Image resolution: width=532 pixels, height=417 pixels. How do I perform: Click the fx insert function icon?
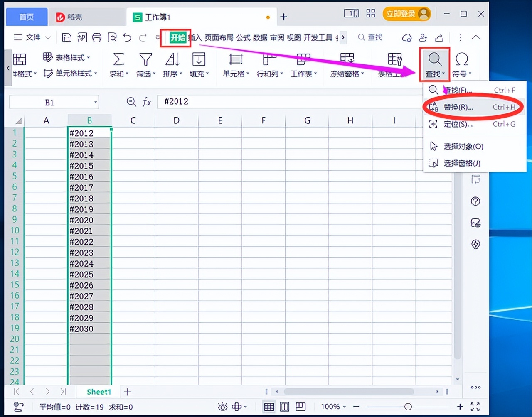tap(147, 102)
